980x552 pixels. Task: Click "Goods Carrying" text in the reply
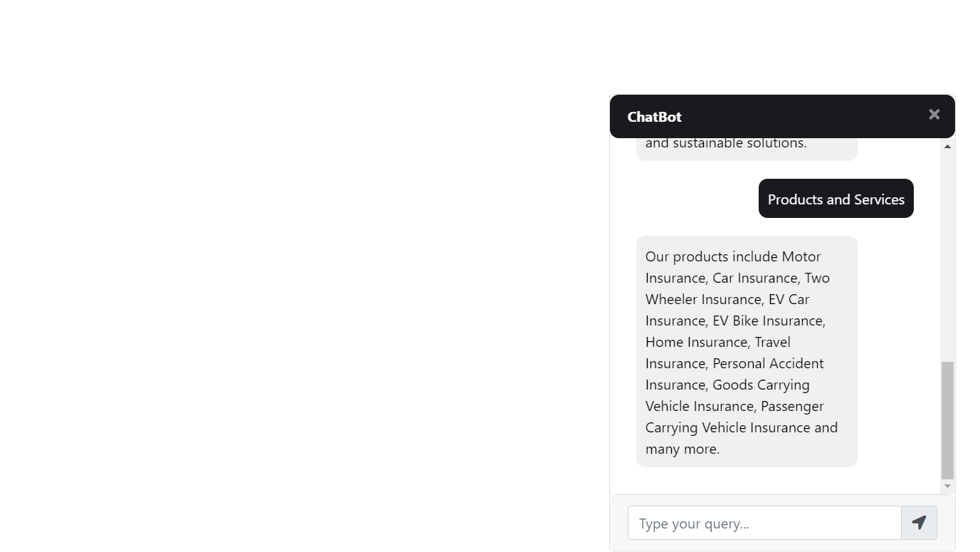(761, 385)
